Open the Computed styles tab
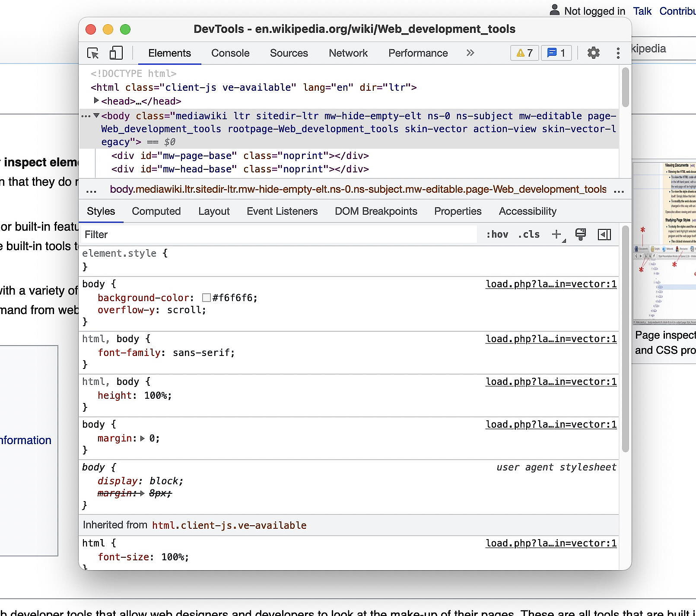This screenshot has width=696, height=616. click(156, 211)
